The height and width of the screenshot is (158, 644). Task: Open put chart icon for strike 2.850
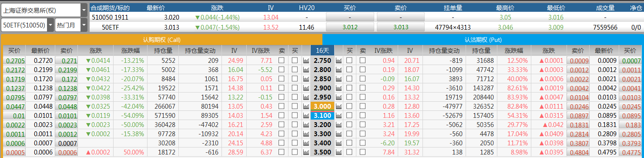tap(339, 79)
